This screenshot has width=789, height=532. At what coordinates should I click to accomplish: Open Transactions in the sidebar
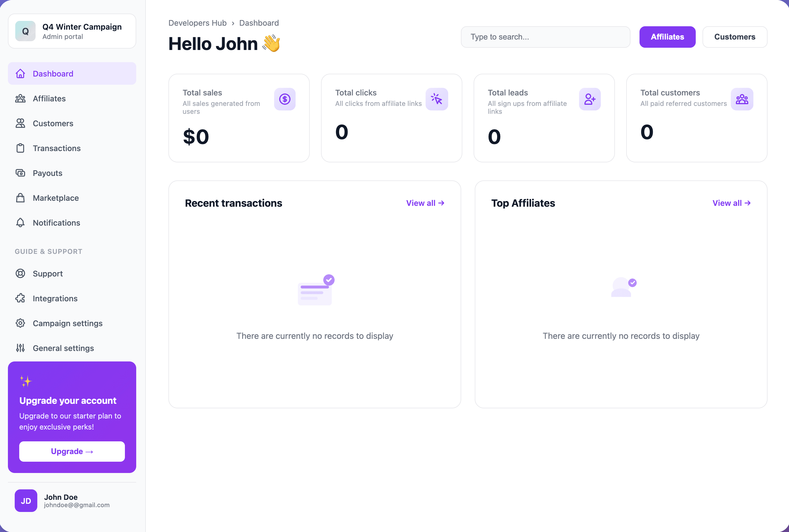72,148
